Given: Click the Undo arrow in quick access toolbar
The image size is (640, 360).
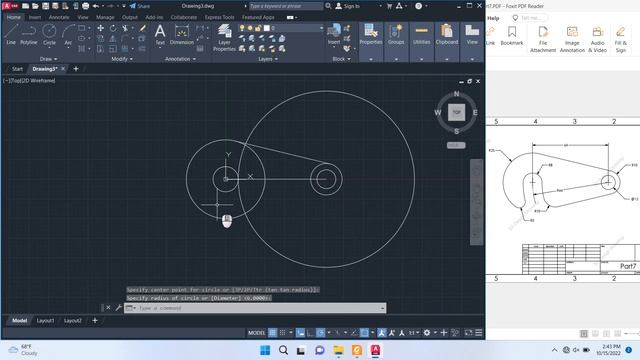Looking at the screenshot, I should (x=96, y=6).
